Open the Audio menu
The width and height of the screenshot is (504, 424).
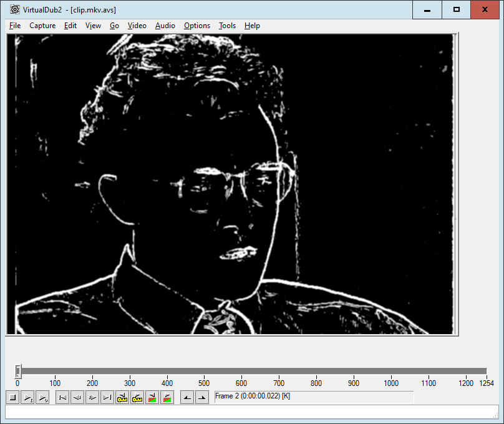165,26
